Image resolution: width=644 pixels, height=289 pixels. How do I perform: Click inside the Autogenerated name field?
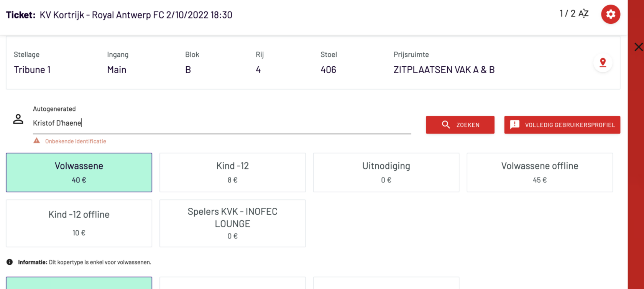click(x=153, y=123)
